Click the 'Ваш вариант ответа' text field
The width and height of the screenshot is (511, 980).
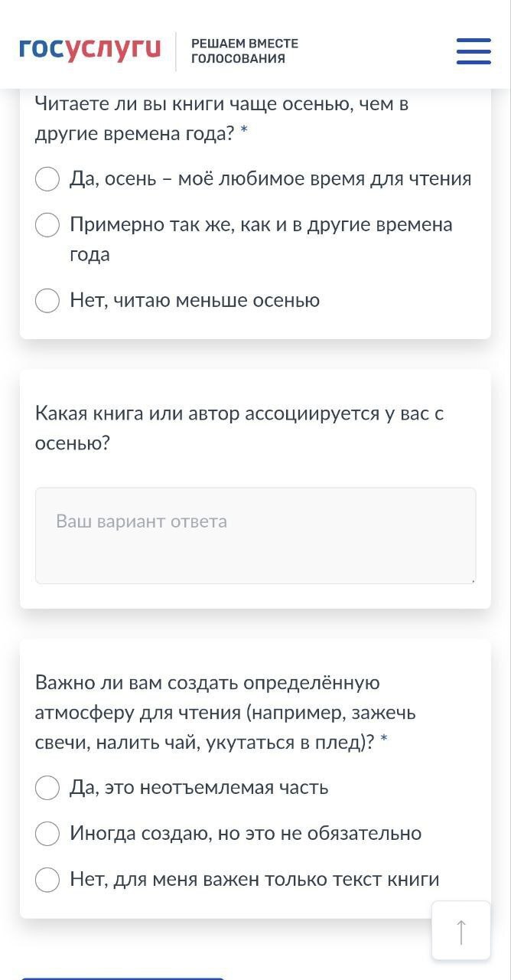tap(255, 536)
